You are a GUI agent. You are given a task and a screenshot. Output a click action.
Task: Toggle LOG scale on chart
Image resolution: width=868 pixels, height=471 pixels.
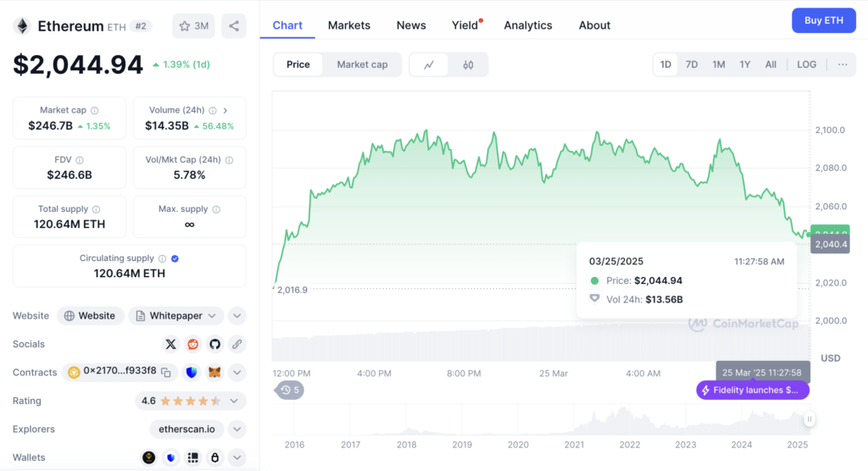[807, 64]
